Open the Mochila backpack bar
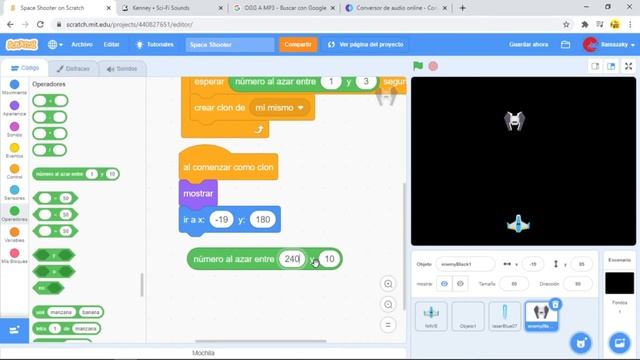Screen dimensions: 640x360 203,353
